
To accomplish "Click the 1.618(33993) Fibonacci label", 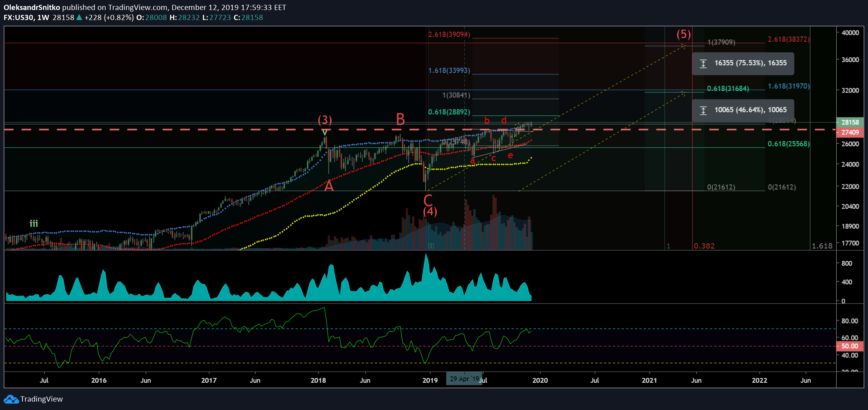I will (449, 71).
